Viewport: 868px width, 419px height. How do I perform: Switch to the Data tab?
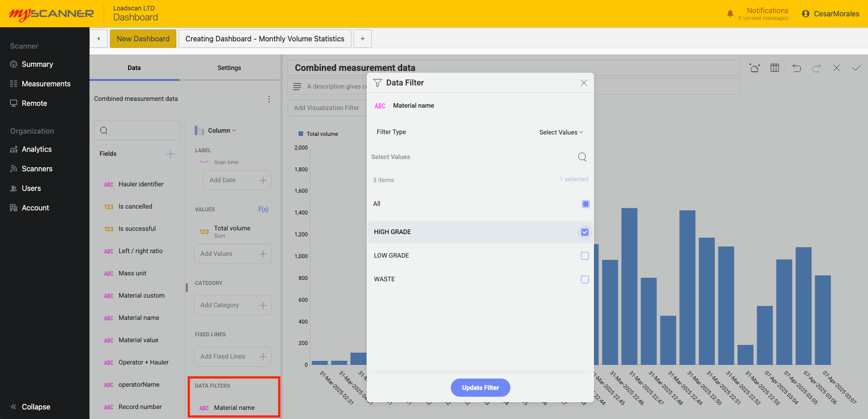(134, 68)
